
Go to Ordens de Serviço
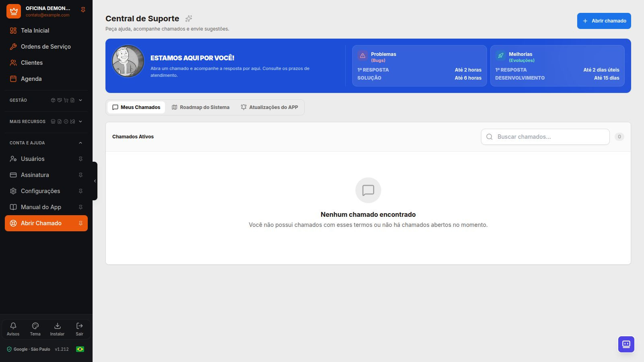[x=46, y=47]
